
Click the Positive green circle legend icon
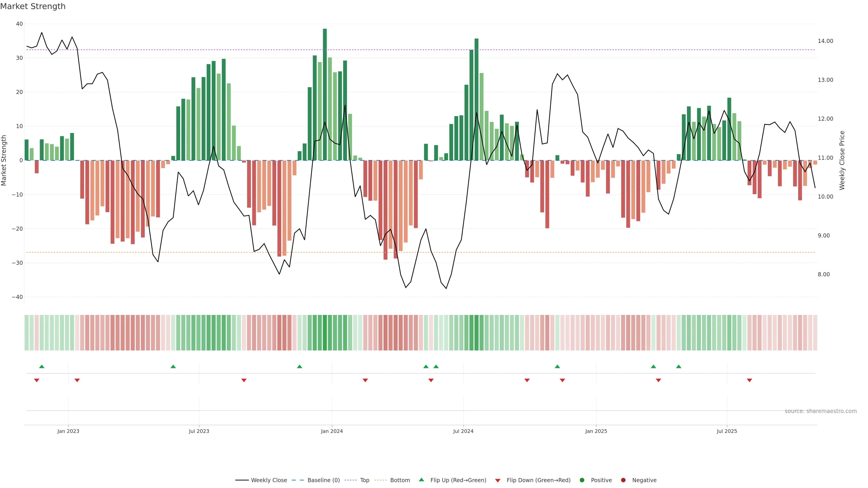[x=582, y=480]
